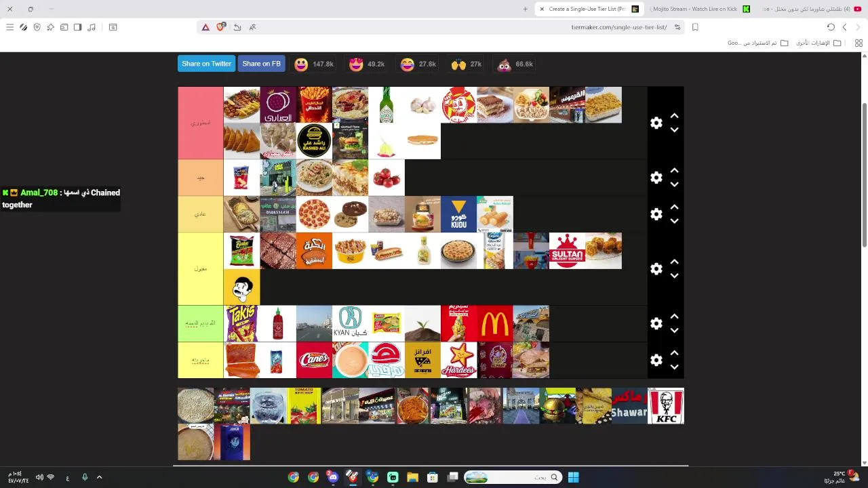Switch to the YouTube video tab
The image size is (868, 488).
click(810, 9)
